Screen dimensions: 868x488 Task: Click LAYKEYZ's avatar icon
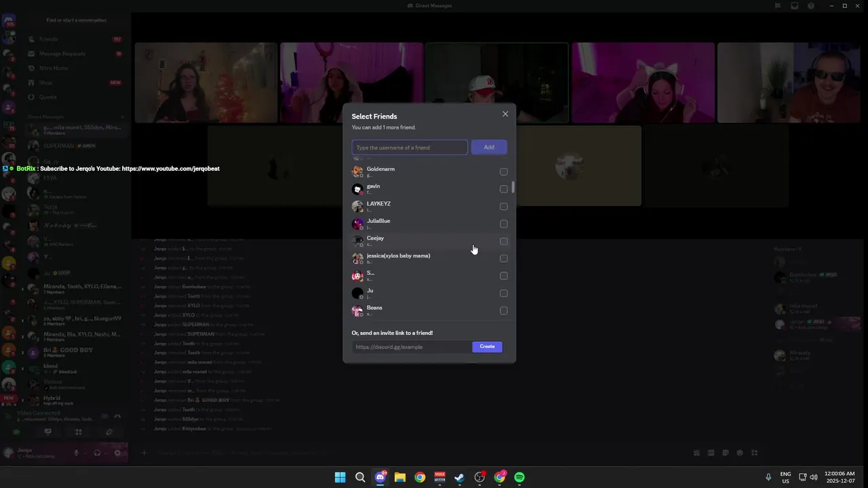357,207
